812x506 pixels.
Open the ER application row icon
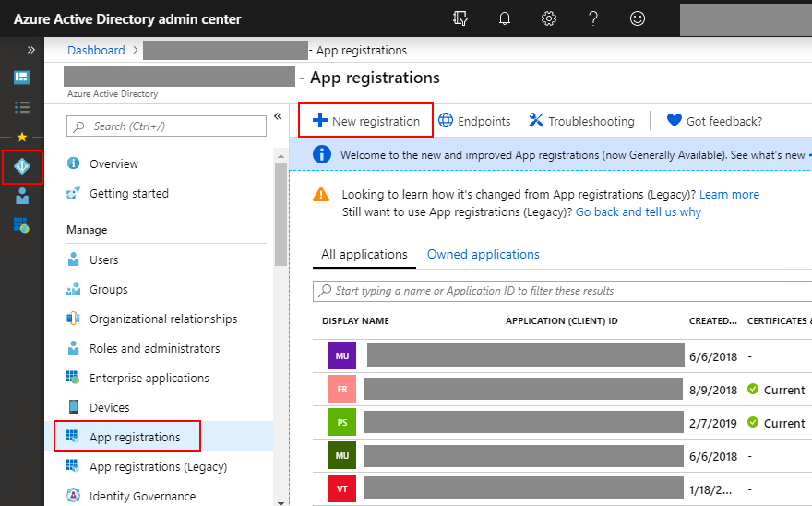tap(342, 389)
